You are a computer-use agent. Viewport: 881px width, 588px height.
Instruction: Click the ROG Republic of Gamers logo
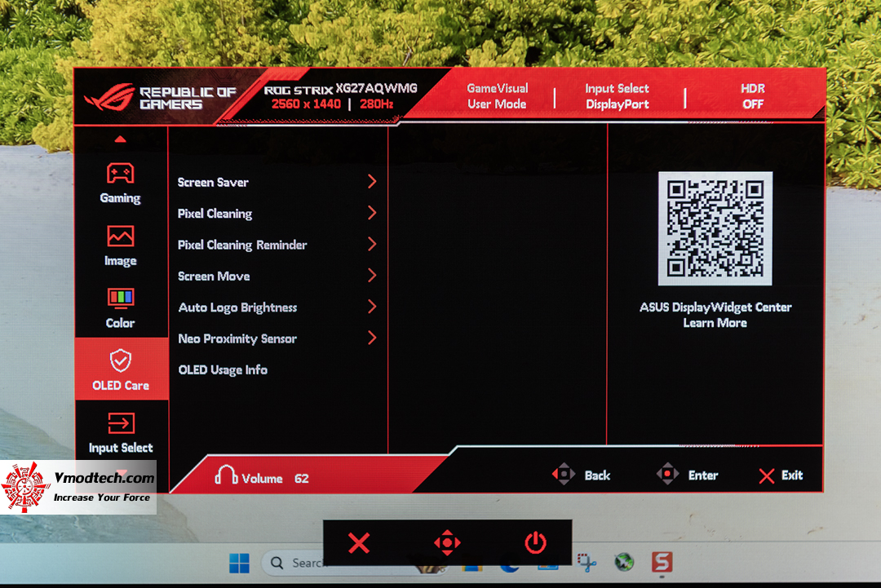point(160,98)
